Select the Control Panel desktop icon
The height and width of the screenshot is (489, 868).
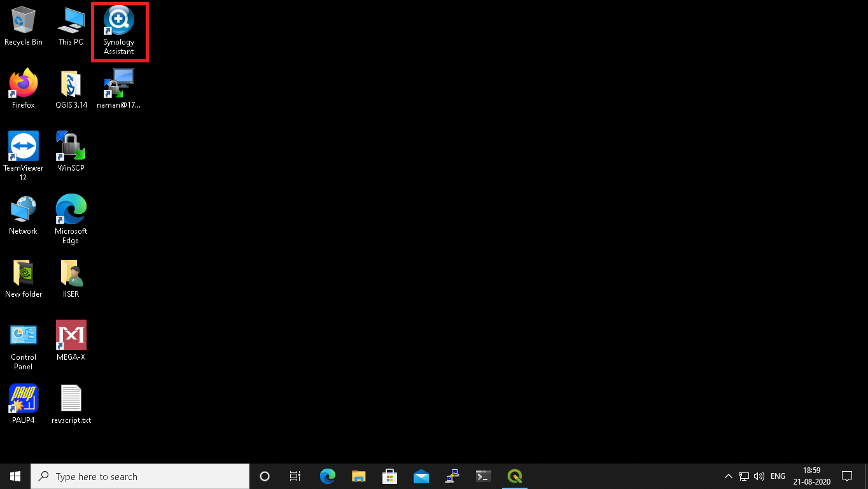[24, 346]
